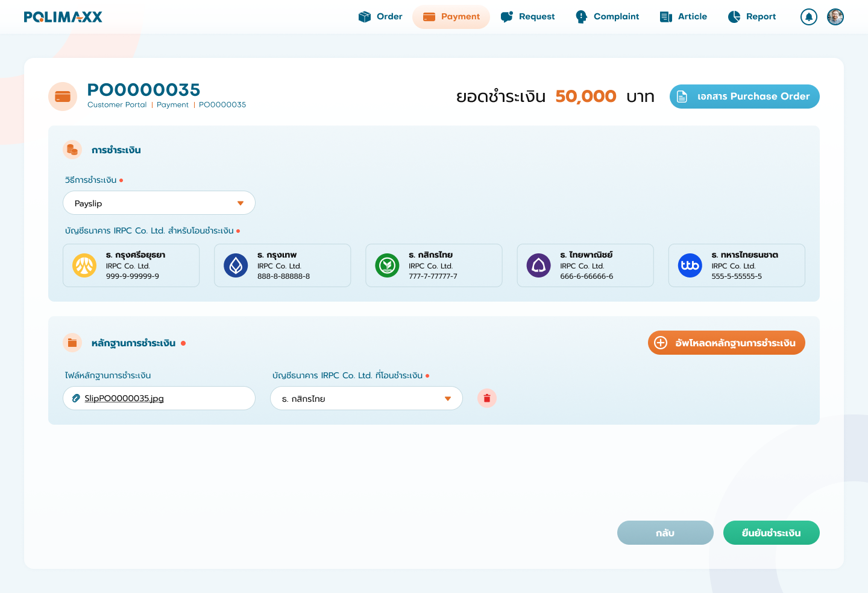Open the transferred bank account dropdown
Screen dimensions: 868x593
coord(366,398)
